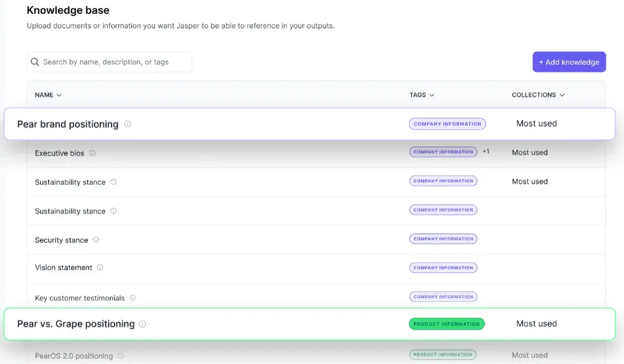Click info icon next to Pear brand positioning

click(128, 124)
